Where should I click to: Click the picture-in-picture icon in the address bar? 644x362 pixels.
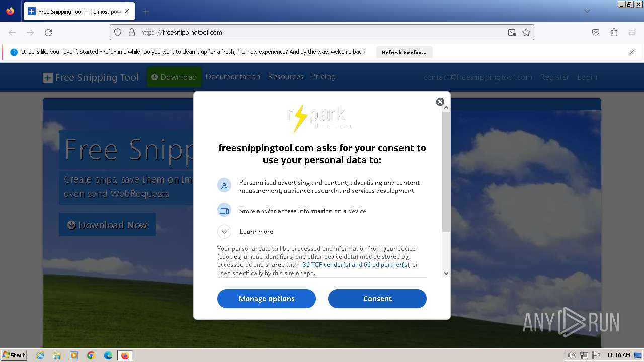512,32
